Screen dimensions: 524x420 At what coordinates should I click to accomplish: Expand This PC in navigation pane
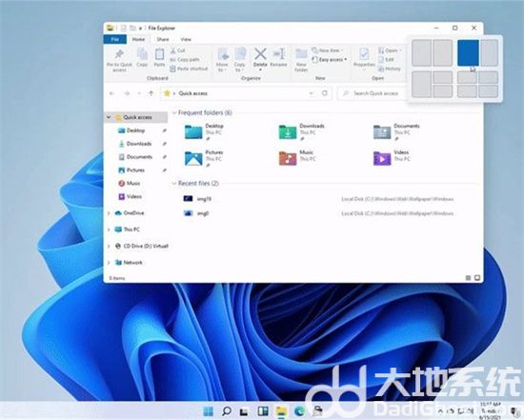coord(109,230)
